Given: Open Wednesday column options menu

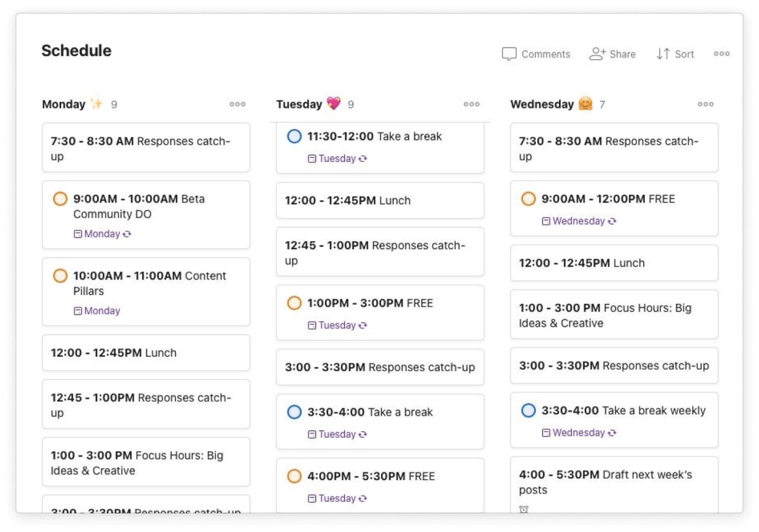Looking at the screenshot, I should [705, 104].
